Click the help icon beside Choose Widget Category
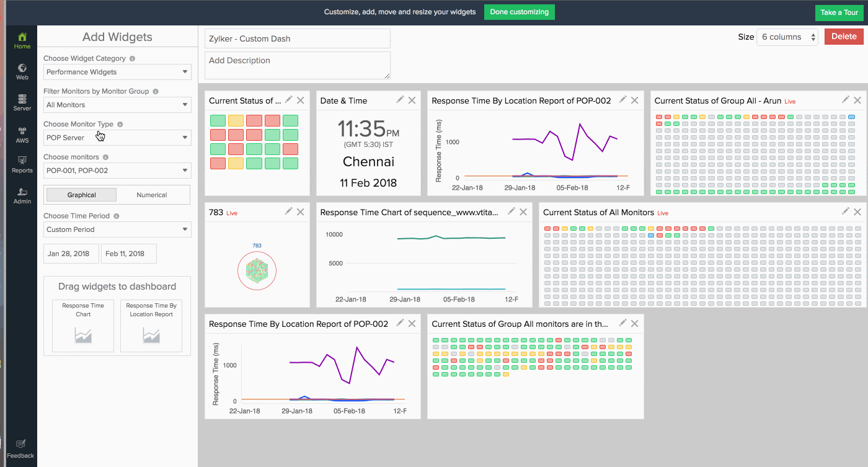 pyautogui.click(x=133, y=59)
